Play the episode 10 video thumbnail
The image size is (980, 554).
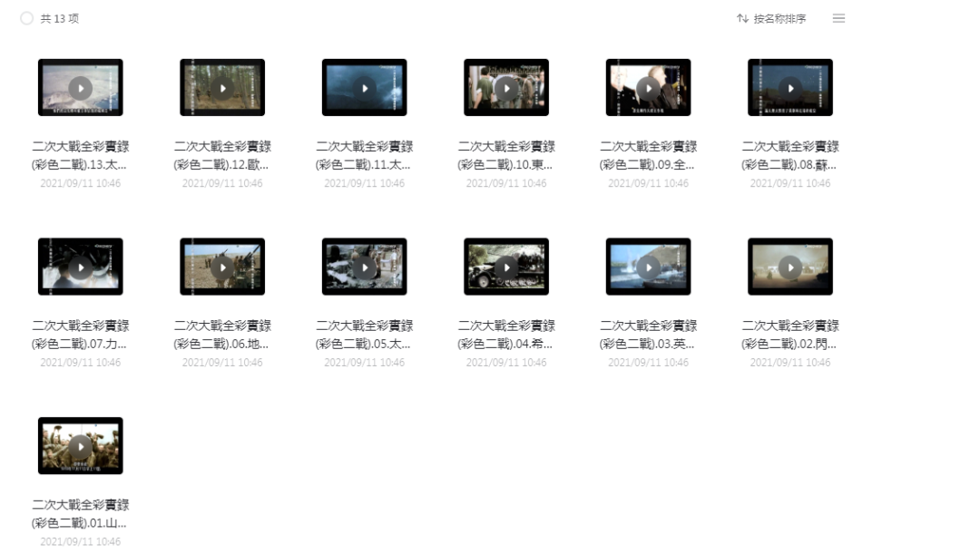click(x=506, y=88)
